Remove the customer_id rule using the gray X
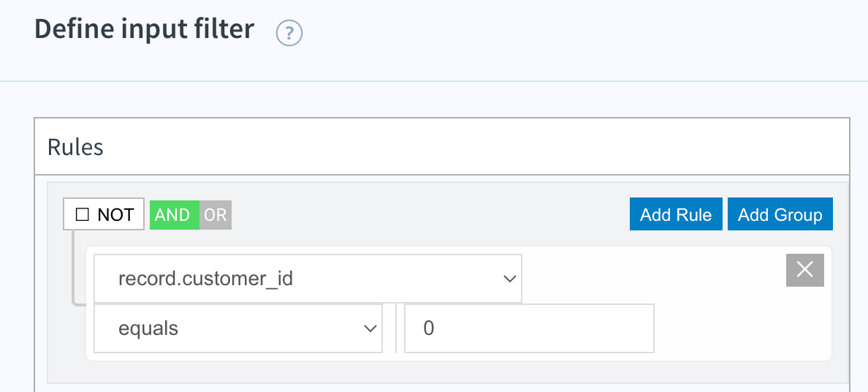 click(805, 270)
